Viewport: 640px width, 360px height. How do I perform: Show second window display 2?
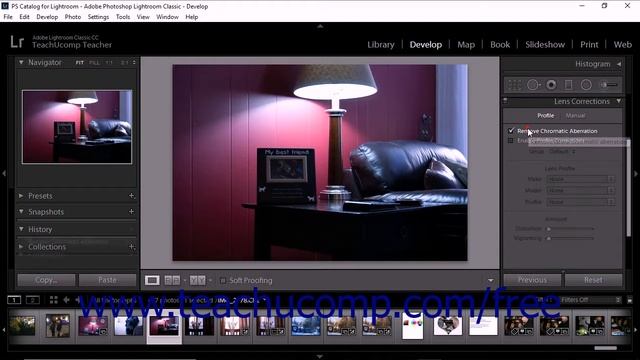click(x=33, y=300)
